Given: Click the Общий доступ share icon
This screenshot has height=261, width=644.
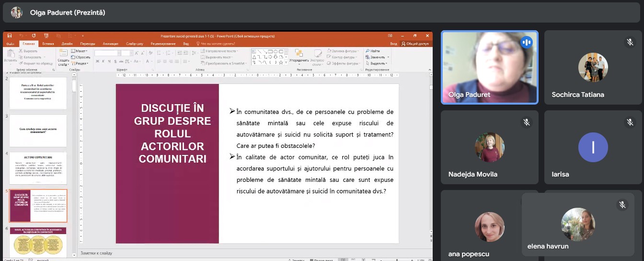Looking at the screenshot, I should 403,44.
